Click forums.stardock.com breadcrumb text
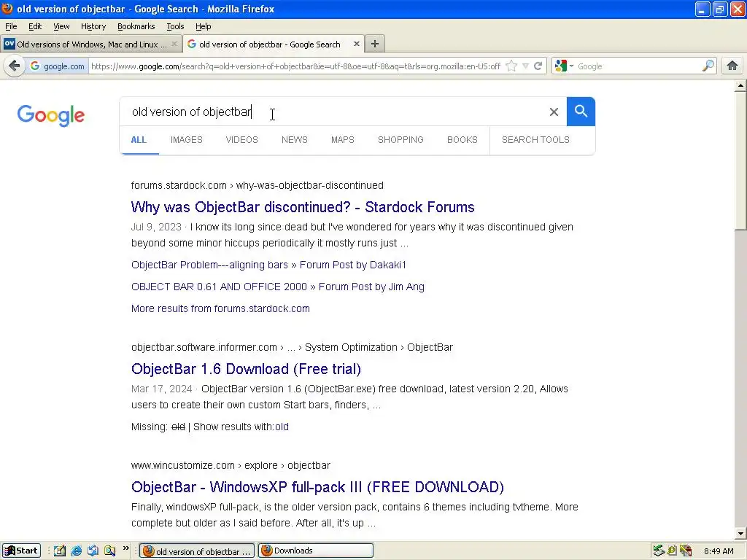This screenshot has height=560, width=747. (x=179, y=185)
